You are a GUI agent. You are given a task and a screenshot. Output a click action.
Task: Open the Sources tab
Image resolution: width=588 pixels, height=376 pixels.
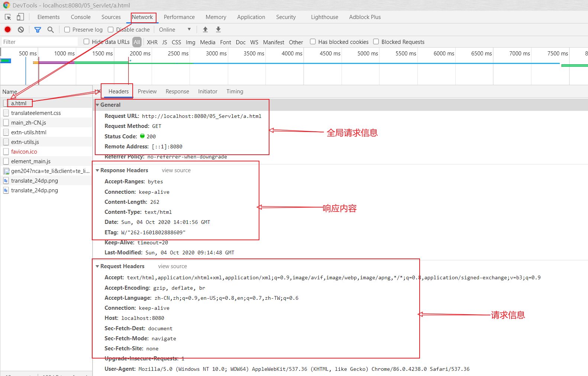(x=111, y=17)
